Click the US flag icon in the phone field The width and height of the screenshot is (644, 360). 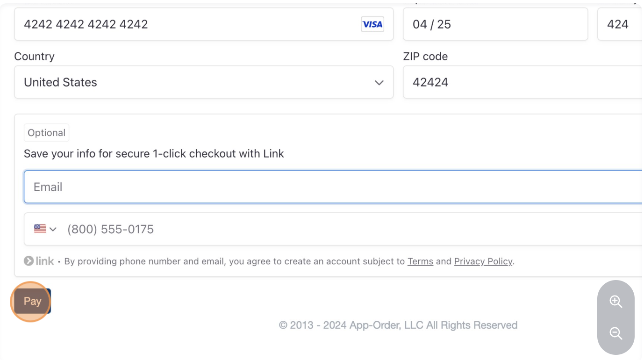(x=40, y=229)
